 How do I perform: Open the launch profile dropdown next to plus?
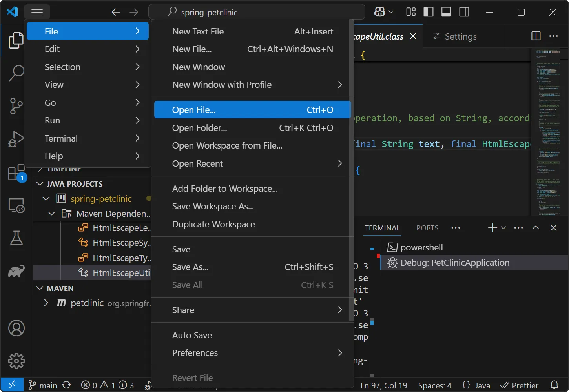(503, 228)
